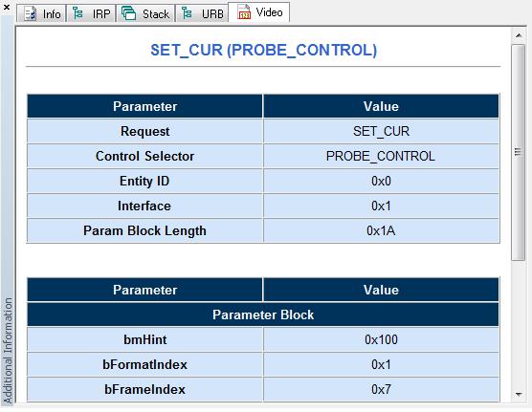Open the Stack tab
The image size is (532, 412).
[145, 14]
